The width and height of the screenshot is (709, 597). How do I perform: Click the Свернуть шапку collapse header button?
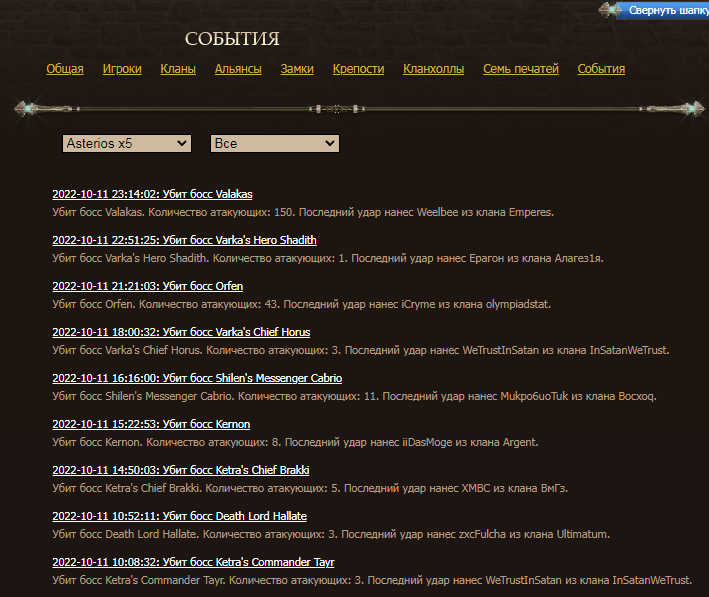666,10
